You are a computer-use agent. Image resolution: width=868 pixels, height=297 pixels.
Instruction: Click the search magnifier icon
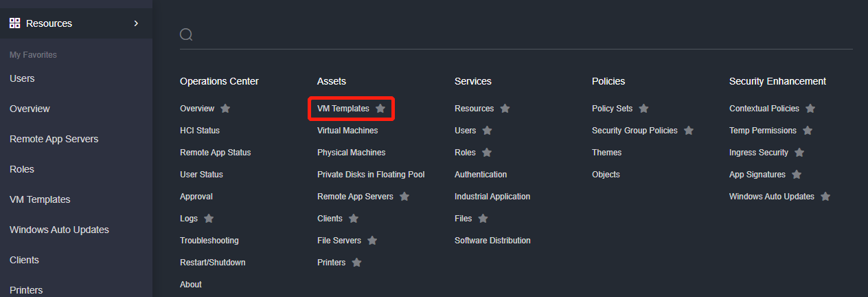[186, 34]
